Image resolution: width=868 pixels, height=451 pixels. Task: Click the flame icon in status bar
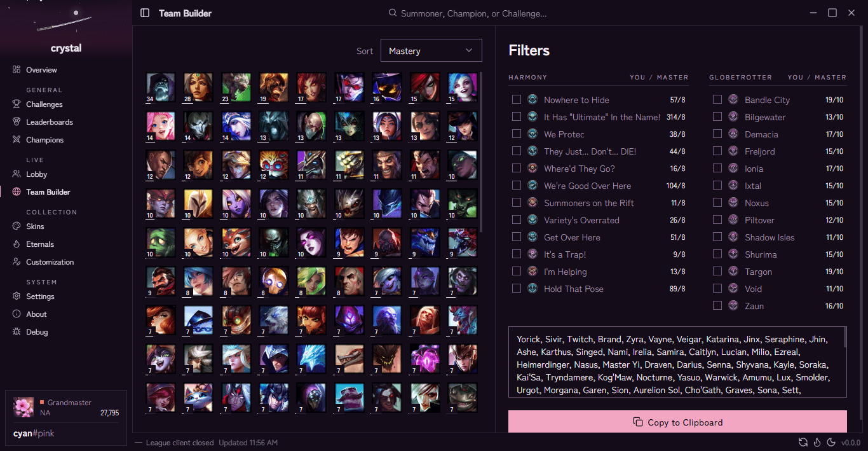point(817,443)
